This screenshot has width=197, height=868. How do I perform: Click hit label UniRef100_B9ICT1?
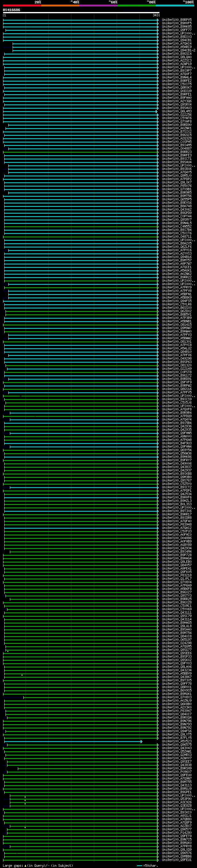click(x=177, y=159)
